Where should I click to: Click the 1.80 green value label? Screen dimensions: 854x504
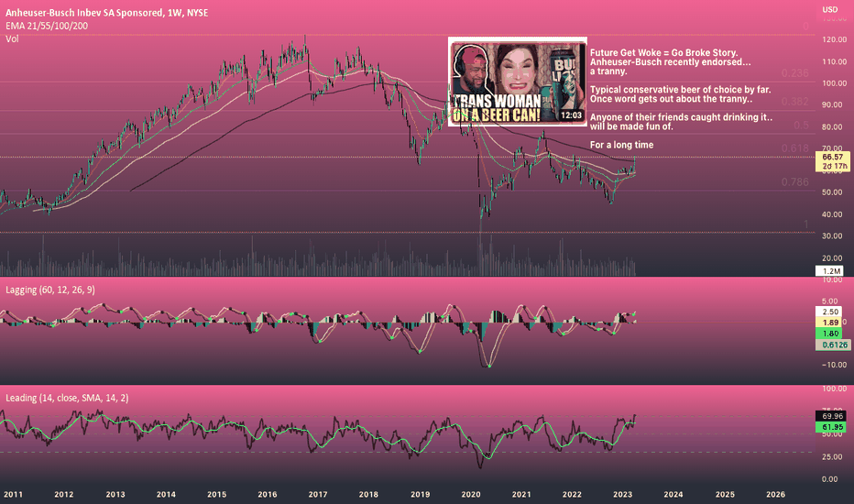(x=829, y=334)
